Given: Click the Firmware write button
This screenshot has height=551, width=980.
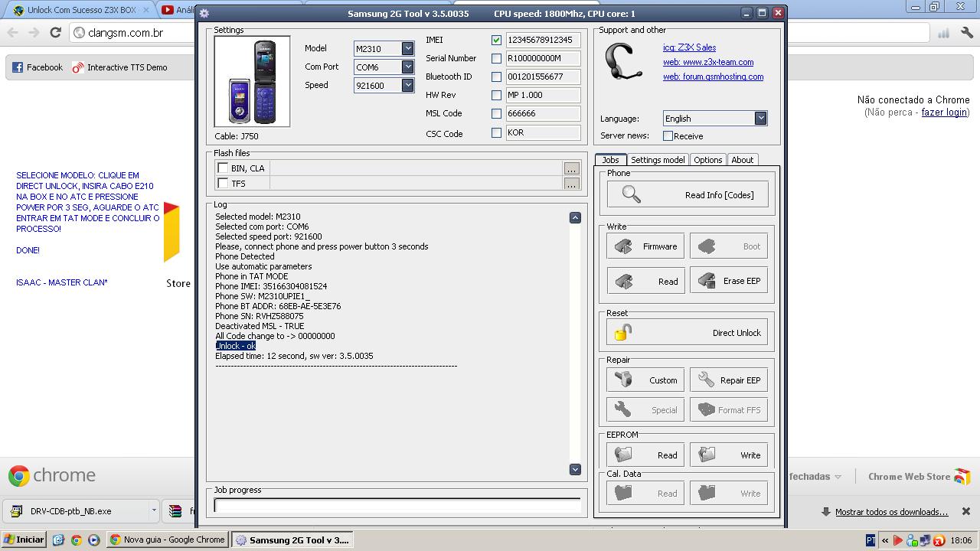Looking at the screenshot, I should (645, 246).
